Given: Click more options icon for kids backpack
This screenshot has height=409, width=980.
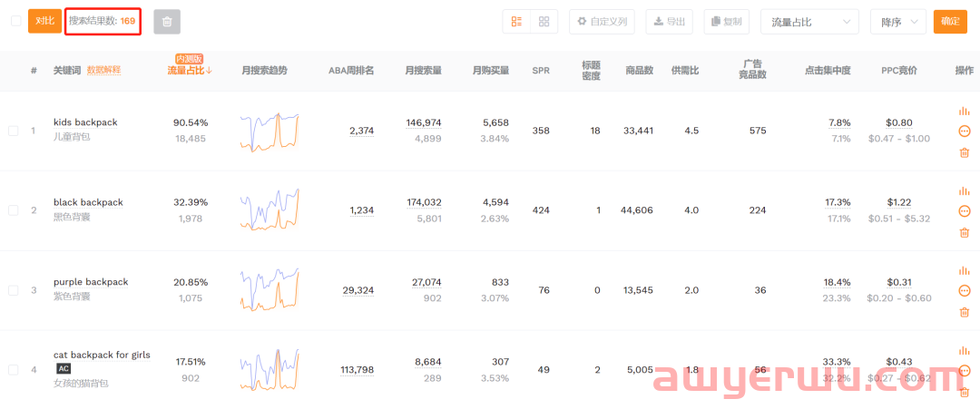Looking at the screenshot, I should coord(964,131).
